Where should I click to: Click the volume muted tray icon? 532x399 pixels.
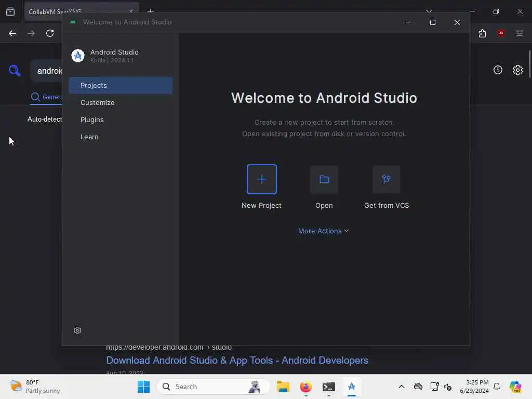[448, 387]
